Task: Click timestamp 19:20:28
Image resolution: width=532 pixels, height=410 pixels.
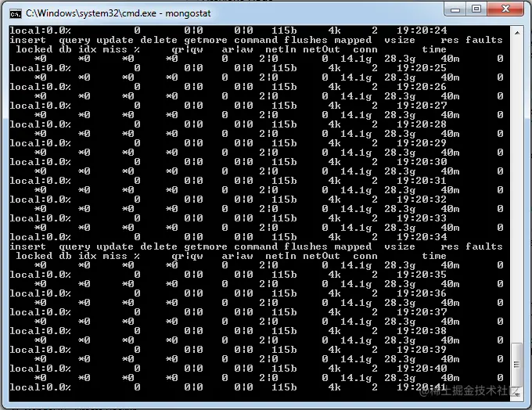Action: click(422, 124)
